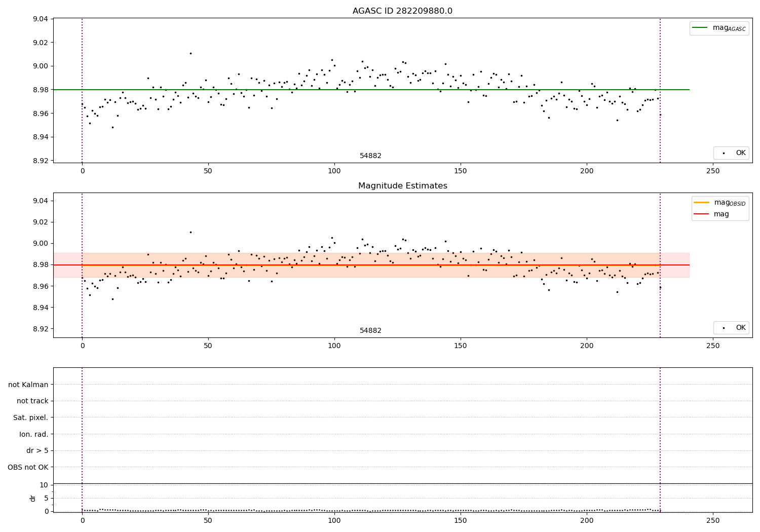The height and width of the screenshot is (532, 760).
Task: Select the mag OBSID legend label
Action: [x=730, y=203]
